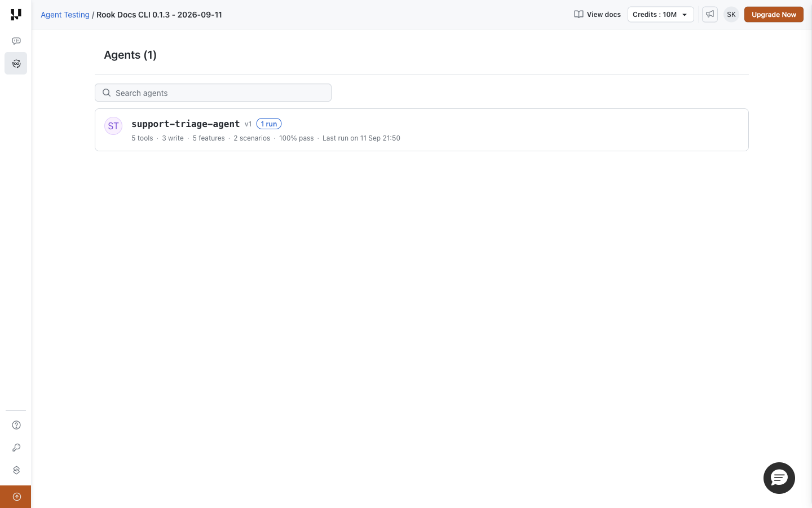Click the Upgrade Now button
The width and height of the screenshot is (812, 508).
[774, 14]
